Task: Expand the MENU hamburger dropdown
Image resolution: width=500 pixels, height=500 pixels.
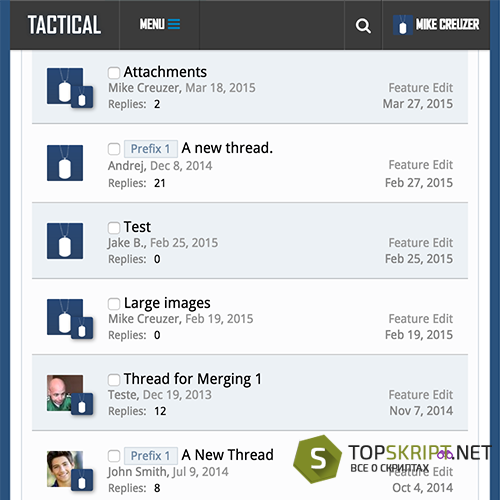Action: coord(160,24)
